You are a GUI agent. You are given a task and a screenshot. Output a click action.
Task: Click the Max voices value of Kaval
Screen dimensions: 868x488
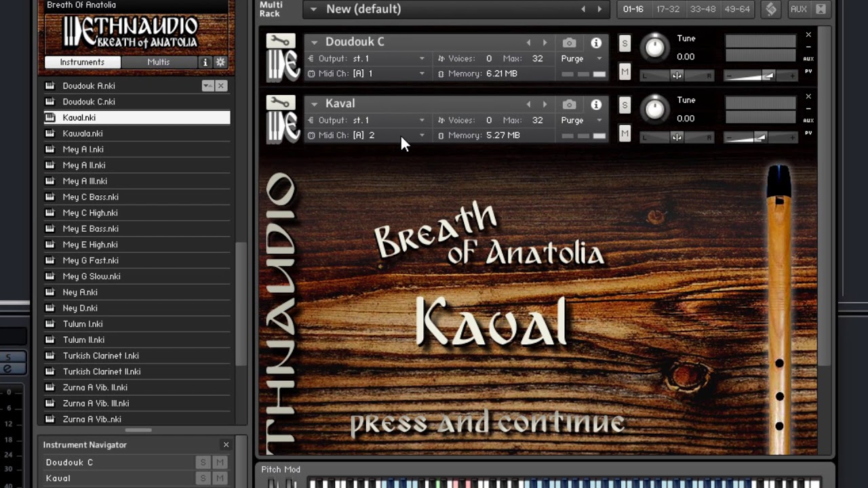tap(537, 120)
